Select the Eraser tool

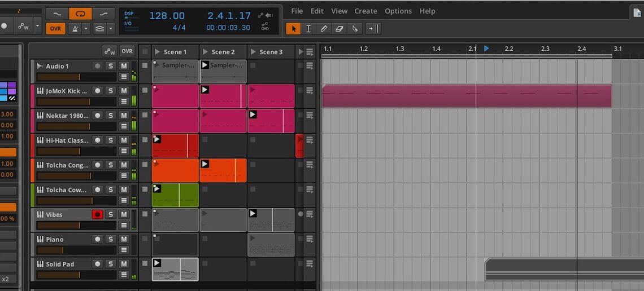pyautogui.click(x=339, y=28)
